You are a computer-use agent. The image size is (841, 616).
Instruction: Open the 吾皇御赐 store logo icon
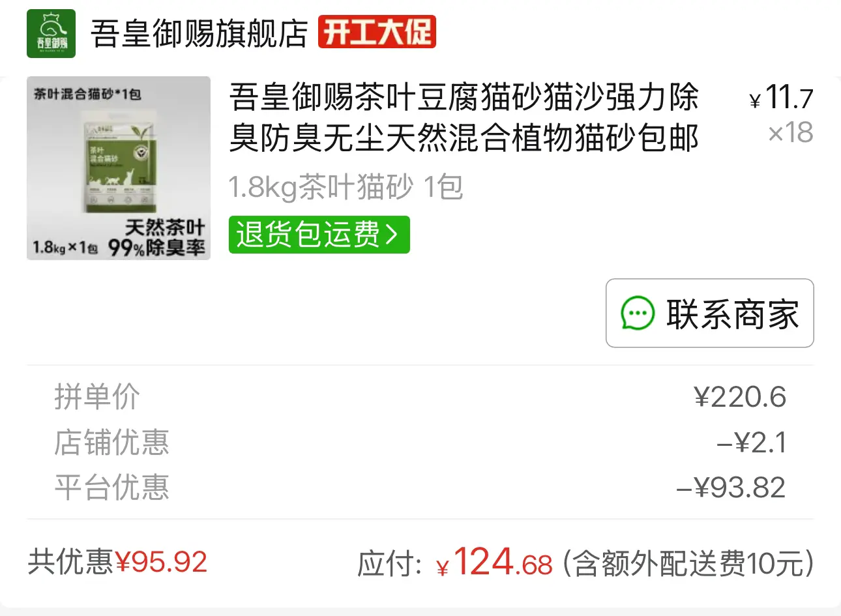click(x=51, y=33)
